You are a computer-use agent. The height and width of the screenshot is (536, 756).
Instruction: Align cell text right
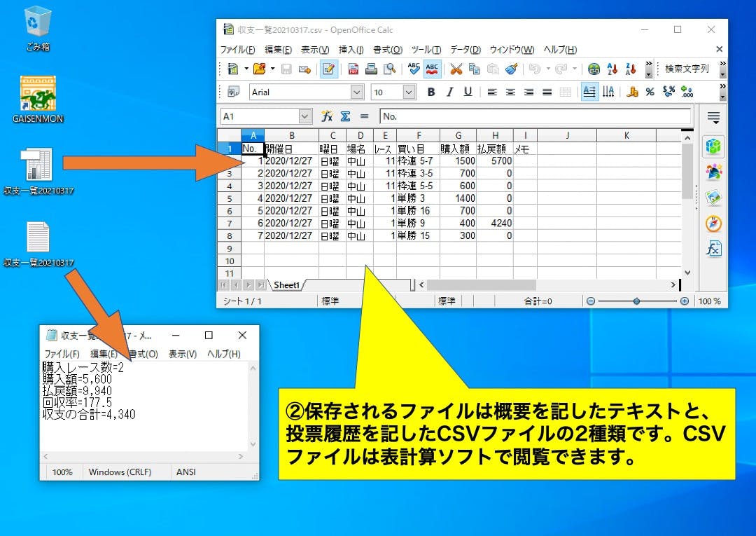click(x=528, y=92)
